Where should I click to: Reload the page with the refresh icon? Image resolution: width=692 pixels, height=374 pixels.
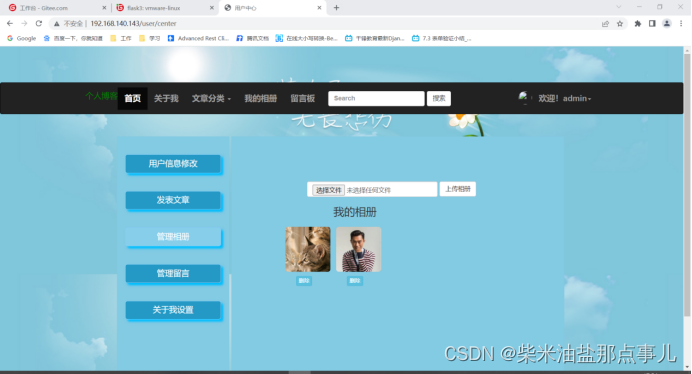point(39,23)
